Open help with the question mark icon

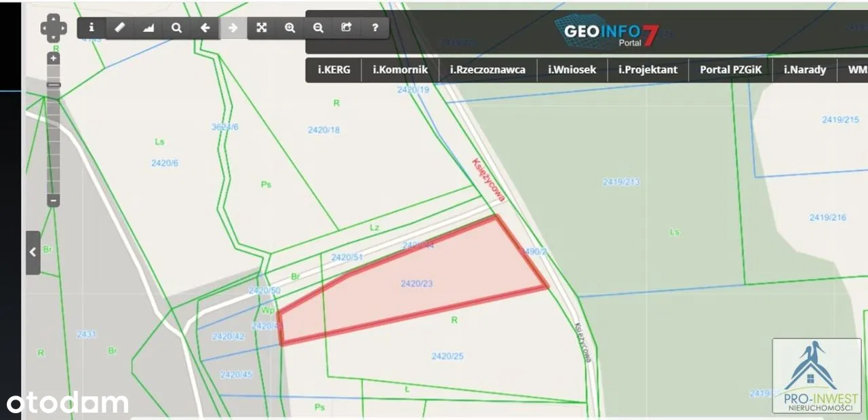pyautogui.click(x=375, y=28)
